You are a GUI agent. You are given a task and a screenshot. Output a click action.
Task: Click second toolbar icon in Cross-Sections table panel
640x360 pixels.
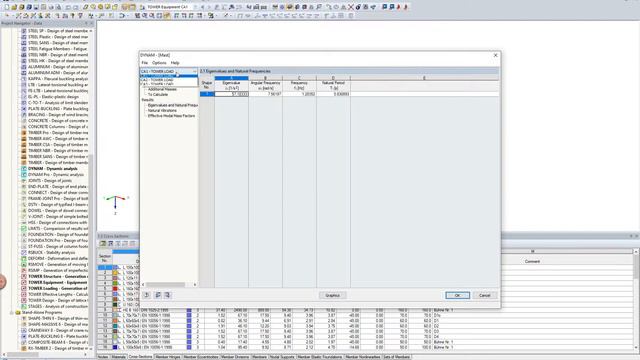tap(110, 244)
